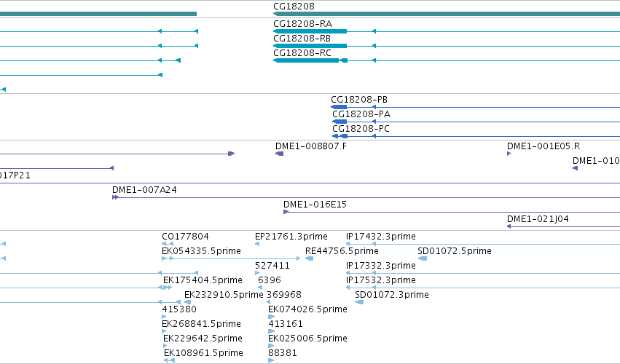
Task: Select EK108961.5prime label
Action: (x=203, y=353)
